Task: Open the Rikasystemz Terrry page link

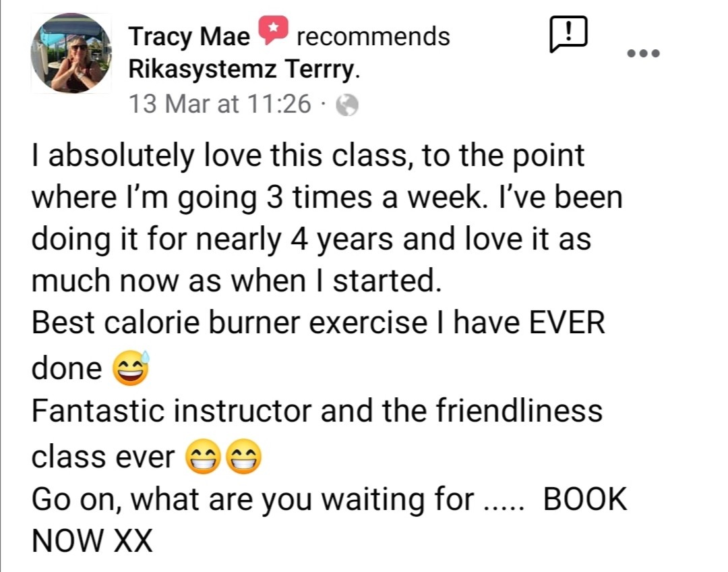Action: point(244,69)
